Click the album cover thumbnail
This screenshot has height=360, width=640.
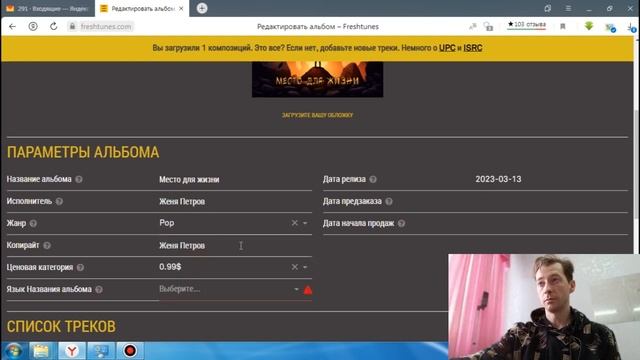(317, 79)
